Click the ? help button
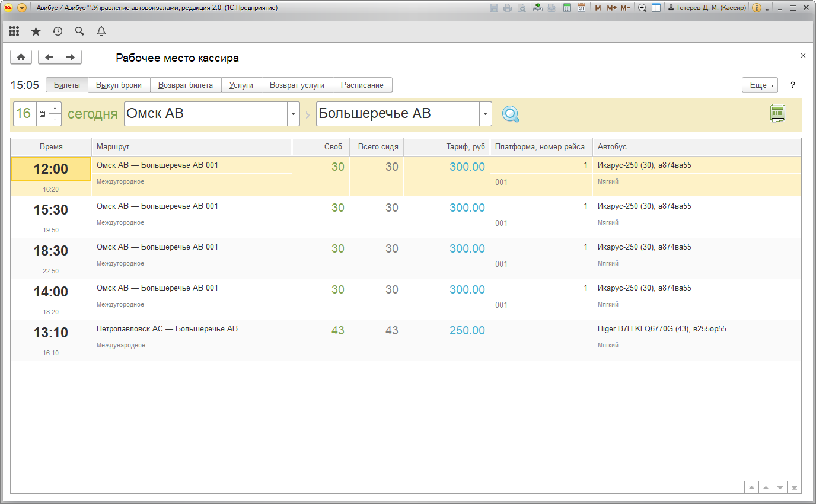 [x=793, y=85]
